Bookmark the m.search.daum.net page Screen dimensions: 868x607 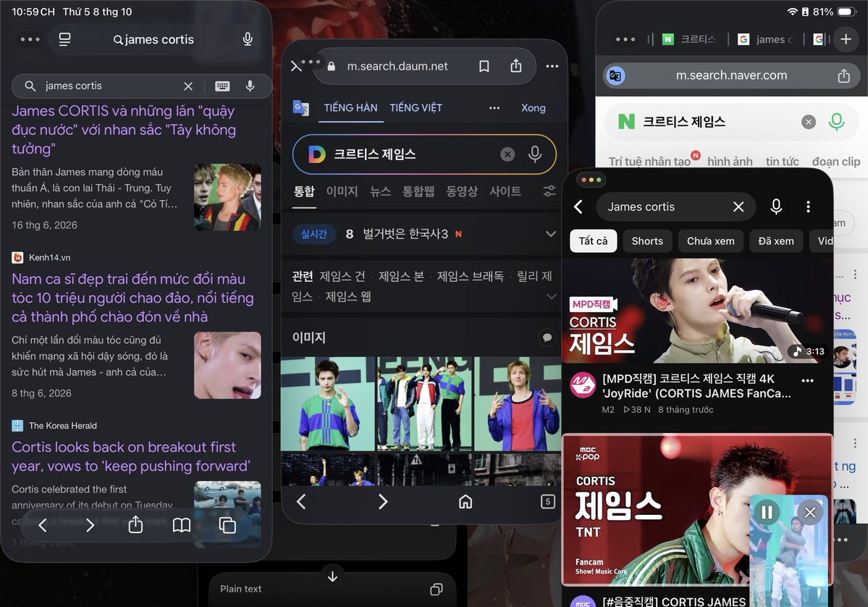(x=484, y=67)
